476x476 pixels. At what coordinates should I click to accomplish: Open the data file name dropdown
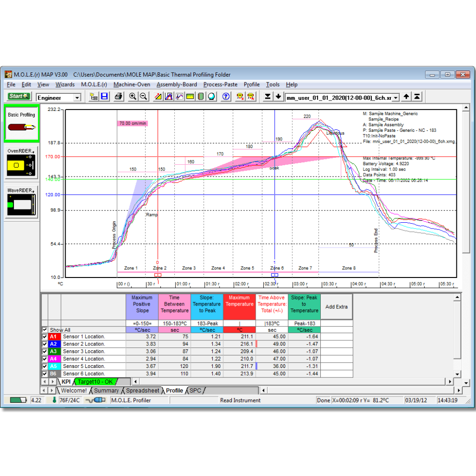tap(396, 98)
